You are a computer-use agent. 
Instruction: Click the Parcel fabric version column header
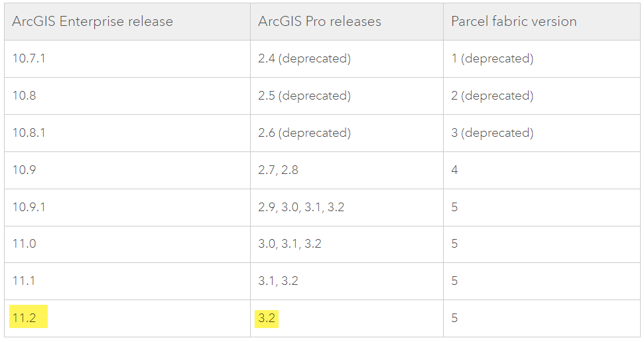pos(513,21)
